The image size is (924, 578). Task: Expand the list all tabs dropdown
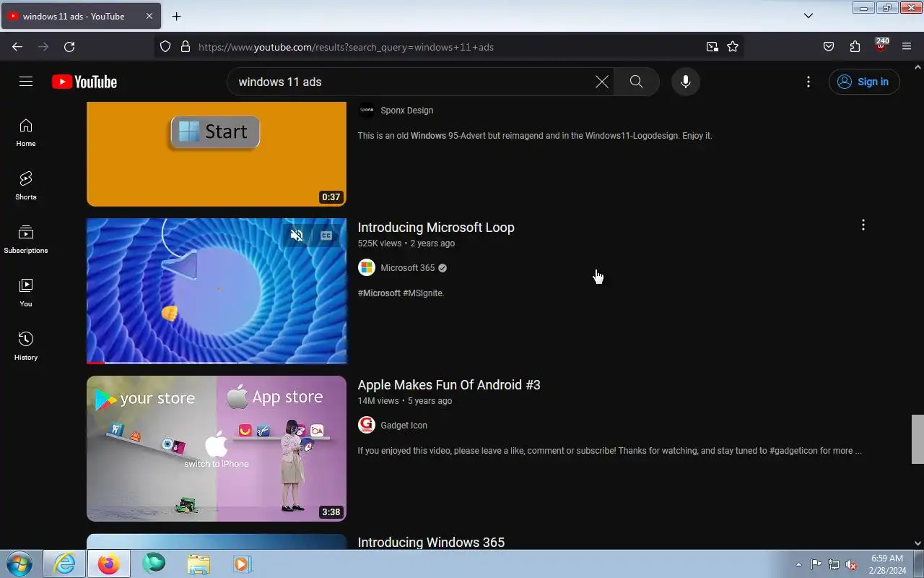(808, 16)
